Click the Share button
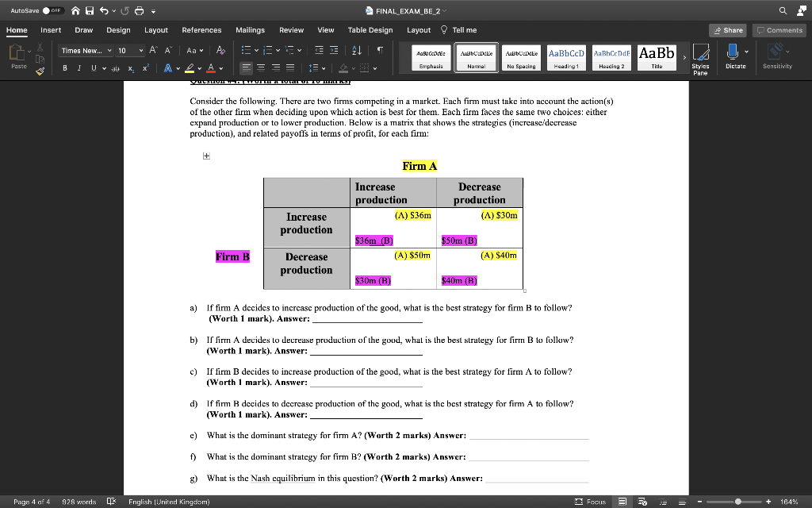This screenshot has height=508, width=812. (728, 29)
